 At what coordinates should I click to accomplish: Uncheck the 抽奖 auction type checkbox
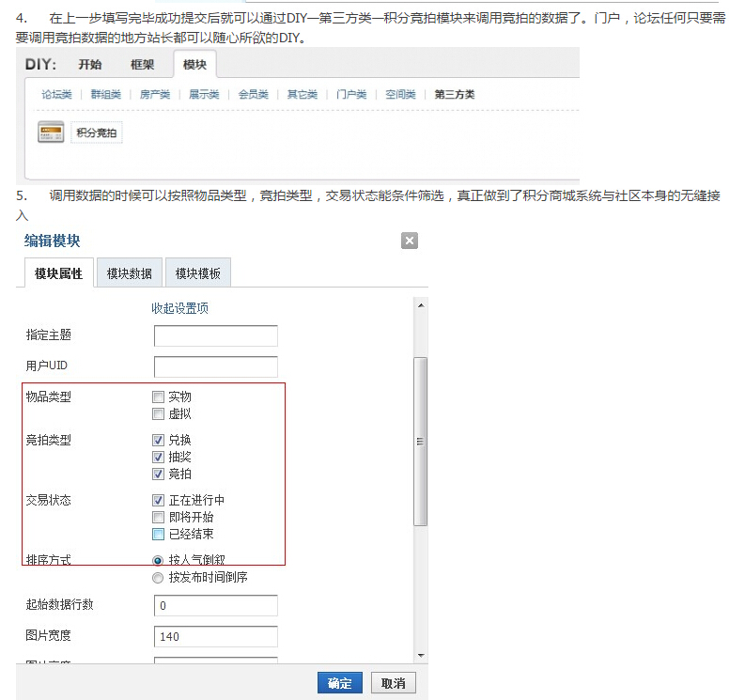[158, 458]
